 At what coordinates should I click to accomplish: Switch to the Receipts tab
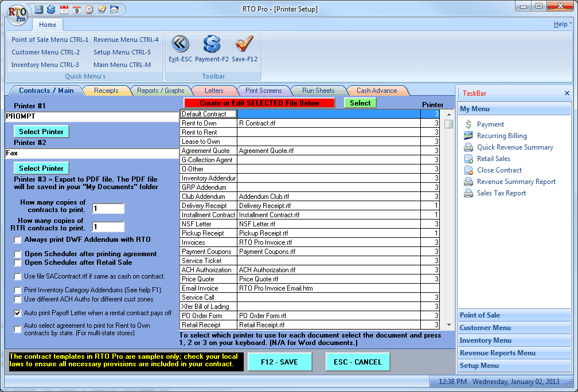coord(106,91)
